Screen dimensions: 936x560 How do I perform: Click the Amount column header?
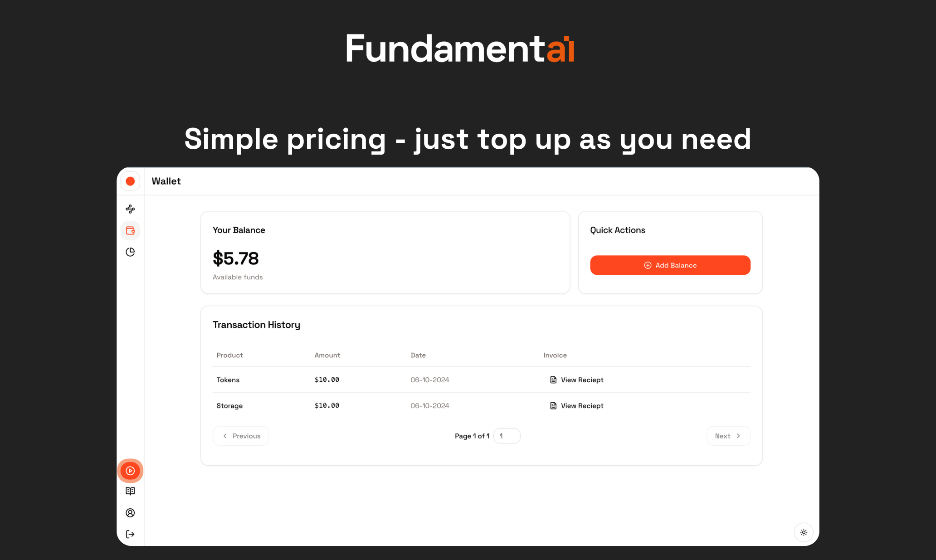click(327, 355)
